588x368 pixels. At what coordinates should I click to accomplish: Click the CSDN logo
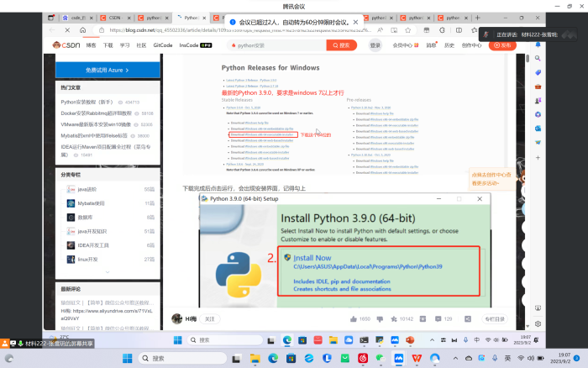pyautogui.click(x=66, y=45)
